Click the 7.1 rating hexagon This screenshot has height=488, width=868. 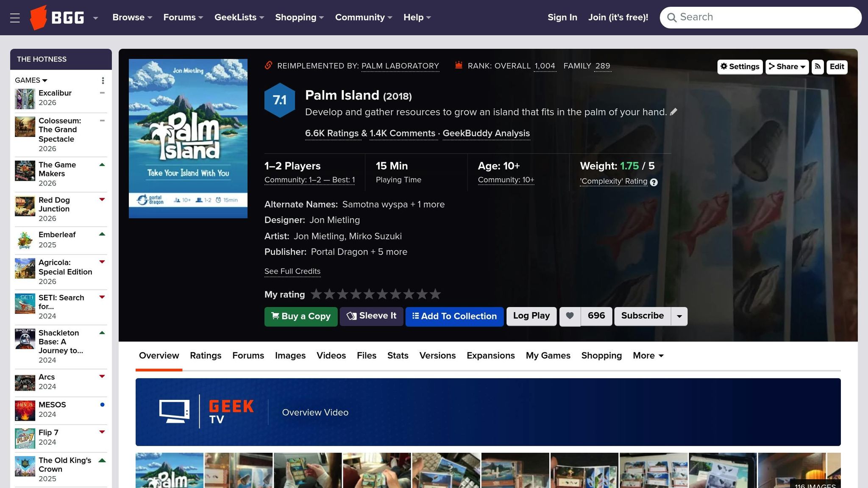click(x=280, y=100)
